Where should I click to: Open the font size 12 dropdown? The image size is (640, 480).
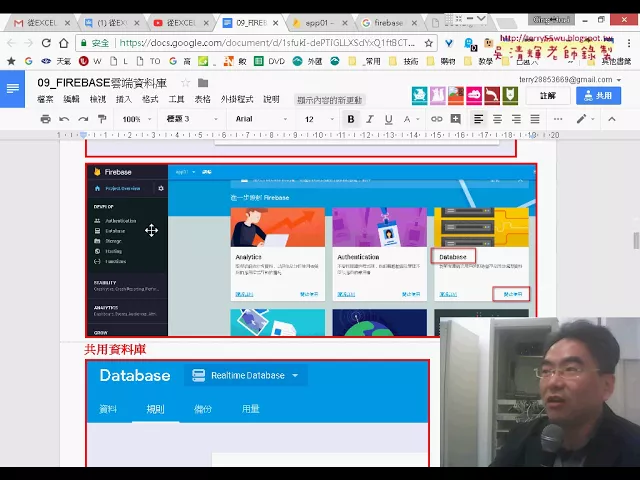pyautogui.click(x=319, y=119)
